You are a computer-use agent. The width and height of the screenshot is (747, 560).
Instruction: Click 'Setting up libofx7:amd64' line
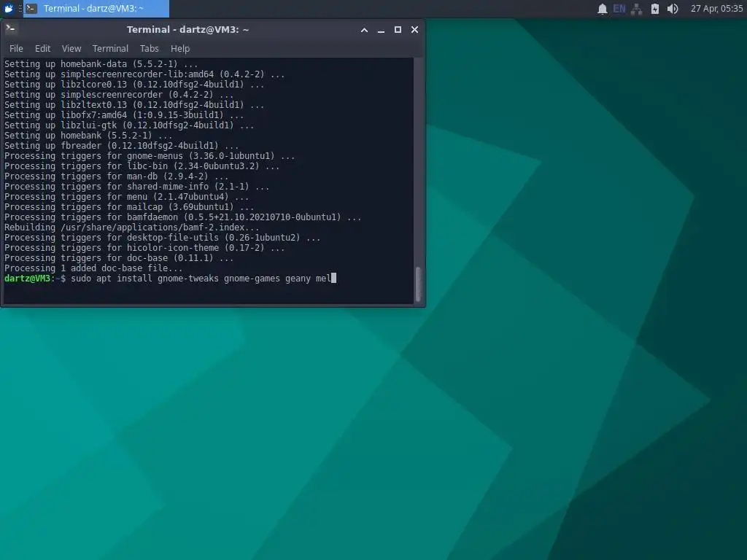click(124, 115)
